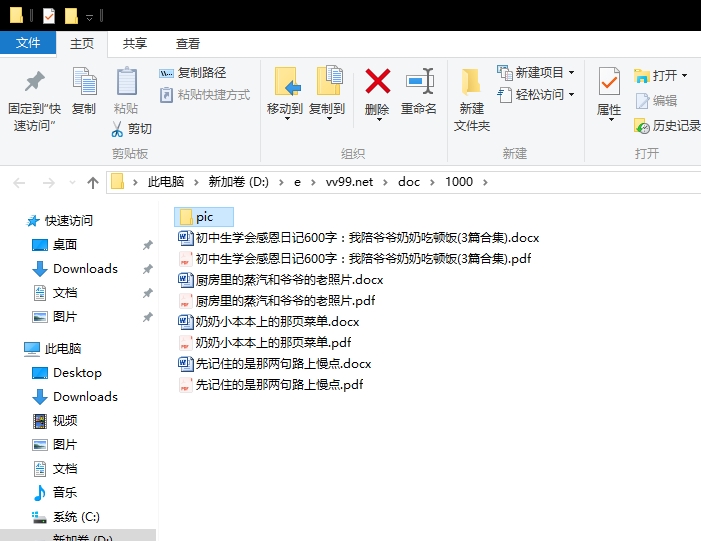Open Quick access (快速访问) in sidebar
This screenshot has width=701, height=541.
[x=59, y=221]
